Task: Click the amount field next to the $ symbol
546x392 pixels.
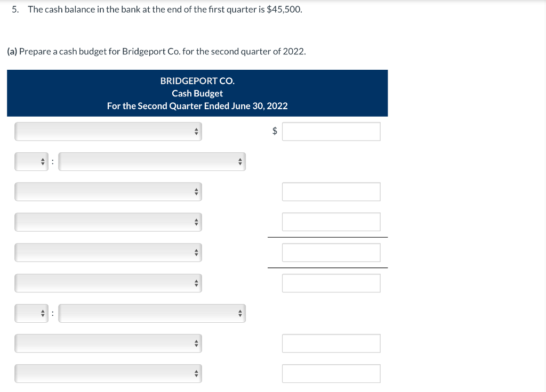Action: coord(331,132)
